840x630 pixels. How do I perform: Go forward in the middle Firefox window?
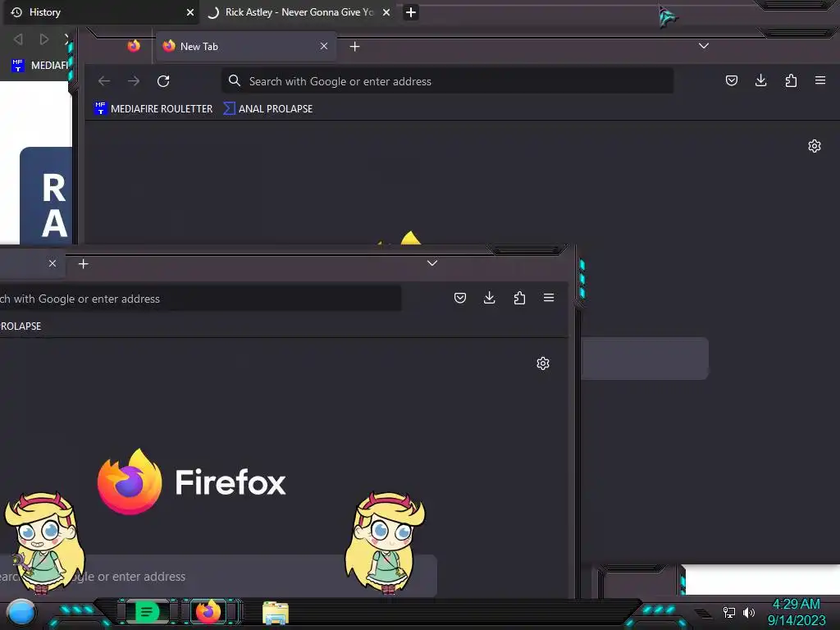coord(134,81)
